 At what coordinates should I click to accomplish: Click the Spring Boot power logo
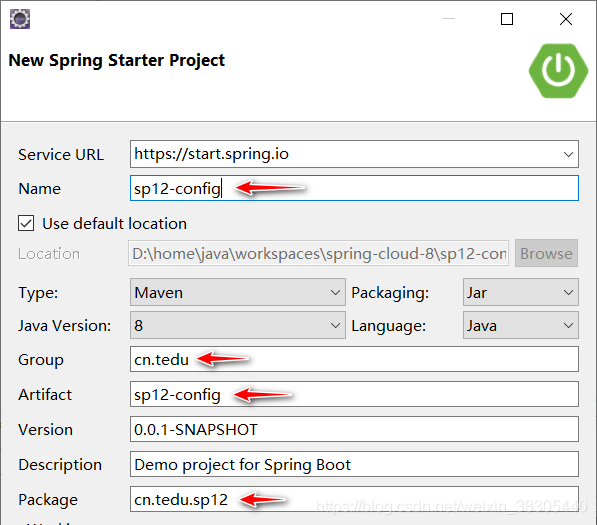coord(558,71)
